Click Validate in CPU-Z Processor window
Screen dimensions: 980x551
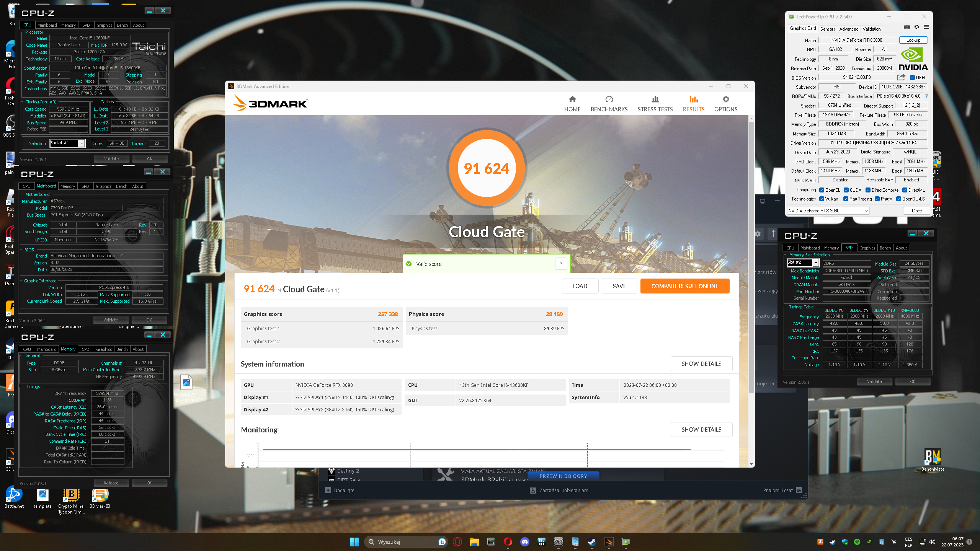click(111, 159)
